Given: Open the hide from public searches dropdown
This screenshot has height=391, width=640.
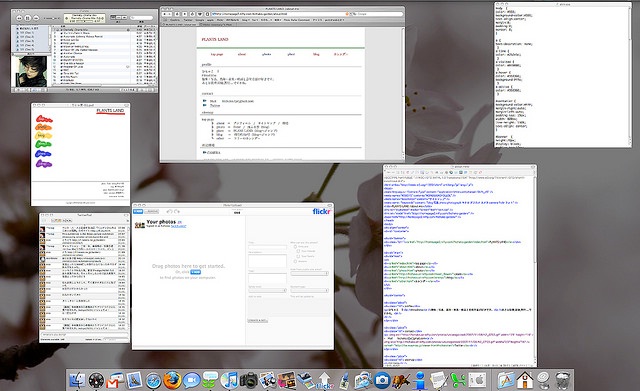Looking at the screenshot, I should click(x=309, y=273).
